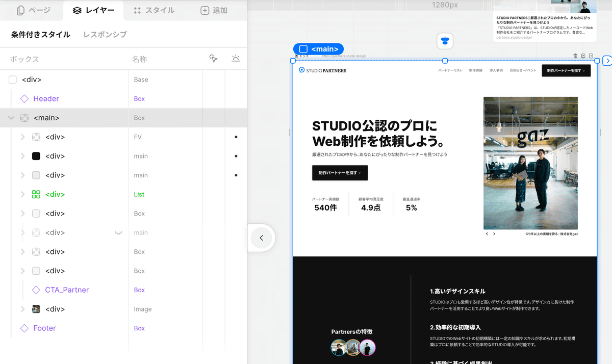
Task: Click the top-center resize handle of the frame
Action: pos(445,61)
